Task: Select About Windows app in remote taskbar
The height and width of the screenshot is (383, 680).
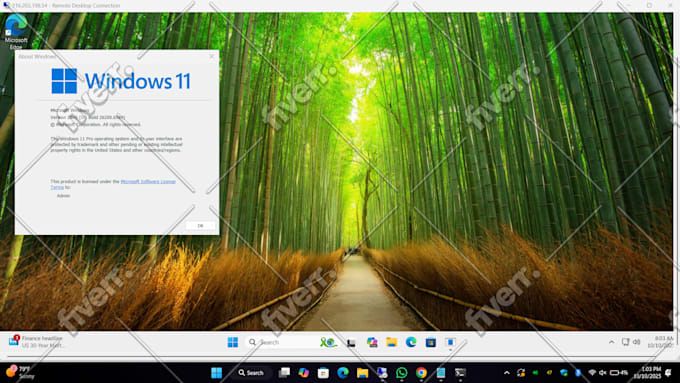Action: coord(450,342)
